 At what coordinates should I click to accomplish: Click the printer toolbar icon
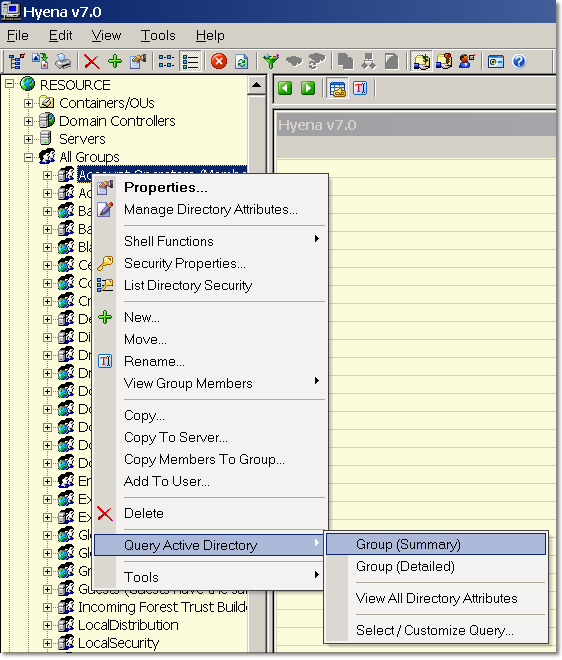(64, 61)
